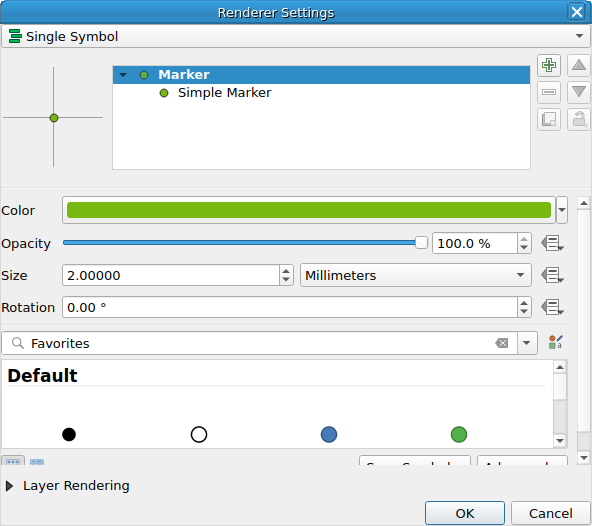Collapse the Marker tree node
The width and height of the screenshot is (592, 526).
(123, 75)
